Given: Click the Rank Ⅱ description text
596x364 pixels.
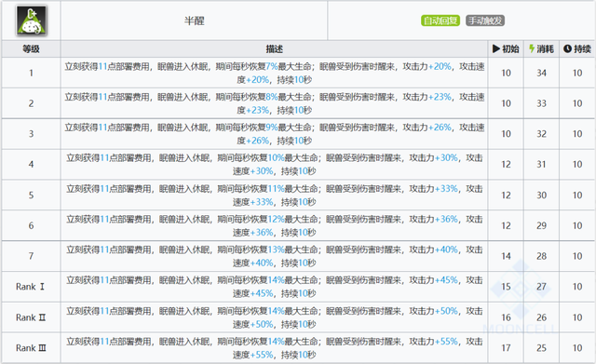Looking at the screenshot, I should (x=274, y=317).
